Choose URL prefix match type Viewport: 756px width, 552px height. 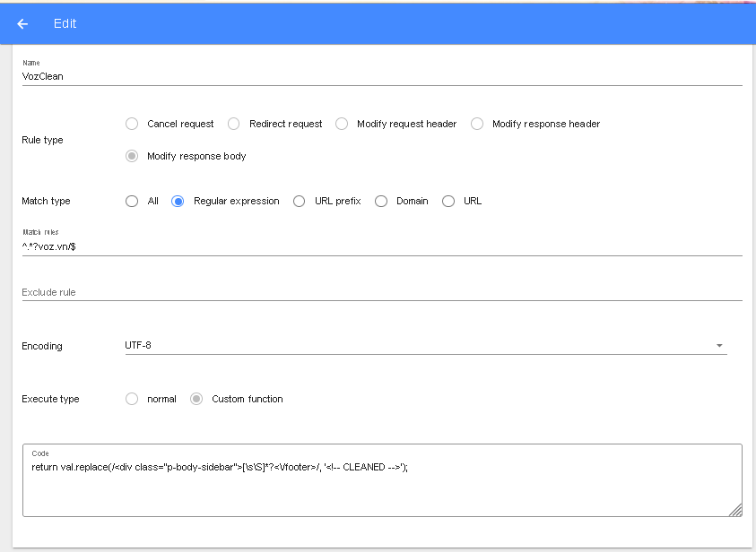click(299, 201)
